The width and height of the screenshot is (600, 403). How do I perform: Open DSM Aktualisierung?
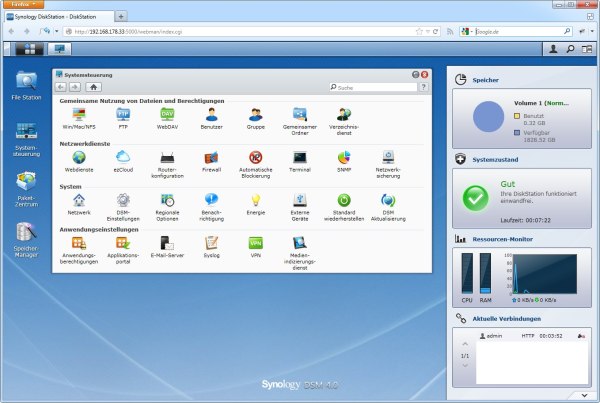(388, 207)
